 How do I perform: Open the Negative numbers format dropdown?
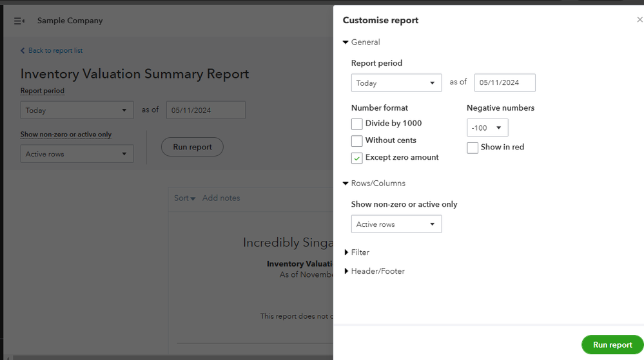tap(487, 128)
